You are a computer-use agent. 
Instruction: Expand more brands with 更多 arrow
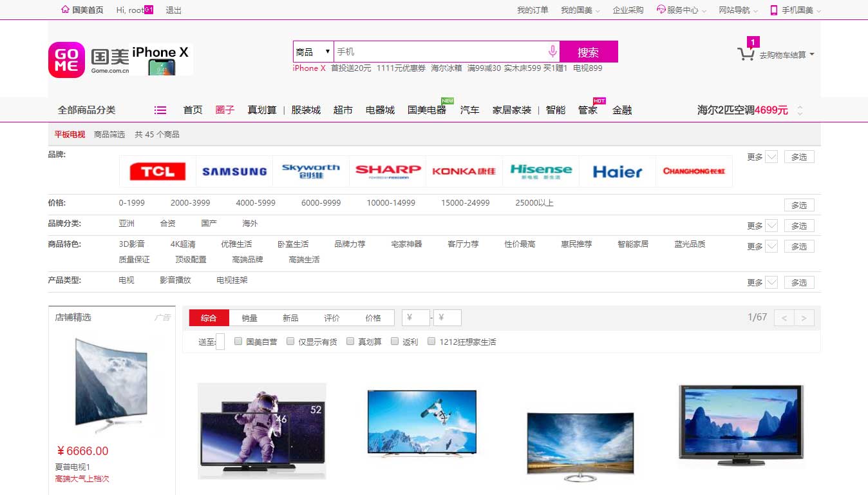pos(771,157)
